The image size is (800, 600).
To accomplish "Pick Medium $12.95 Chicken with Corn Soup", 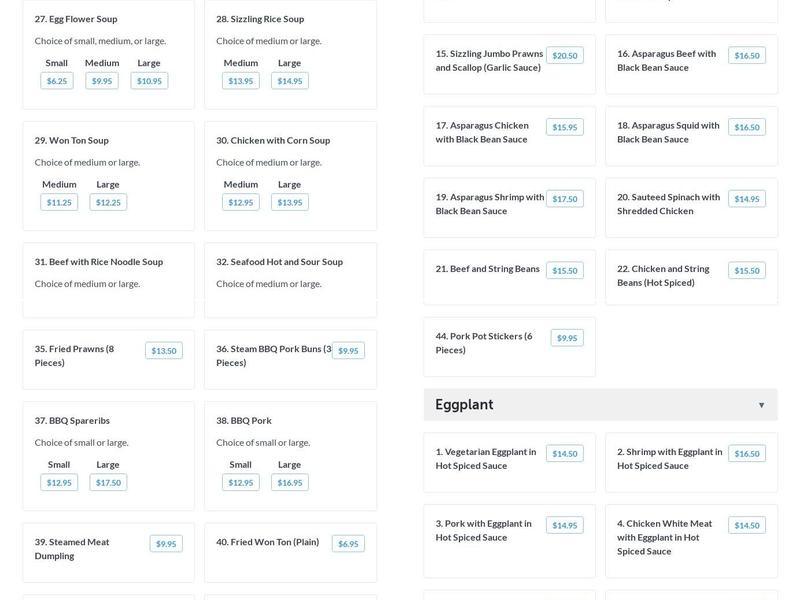I will click(240, 202).
